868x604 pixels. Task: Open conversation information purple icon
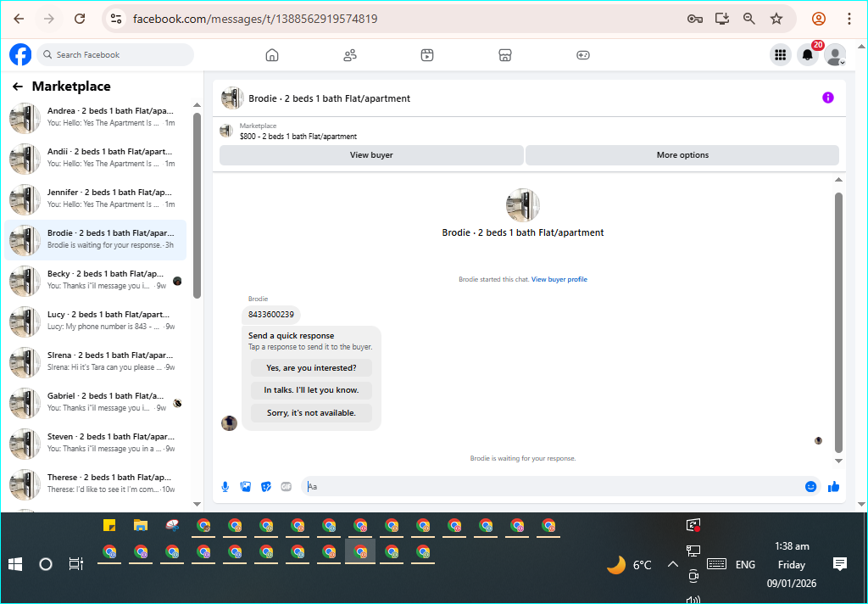(827, 98)
